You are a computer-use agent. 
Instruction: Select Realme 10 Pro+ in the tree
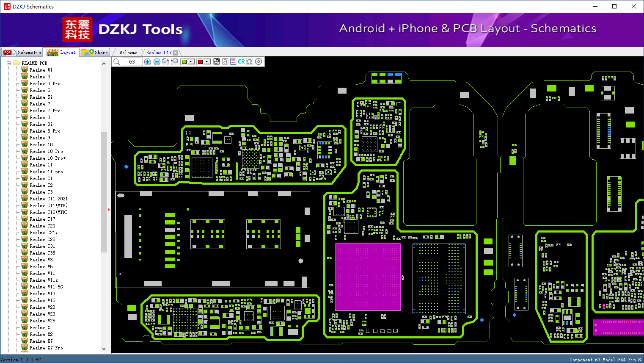tap(48, 158)
